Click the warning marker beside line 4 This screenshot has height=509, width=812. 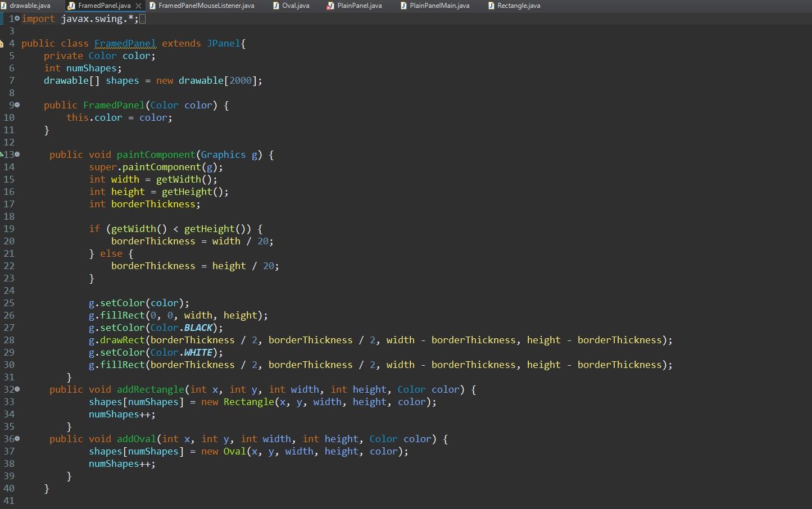coord(2,43)
